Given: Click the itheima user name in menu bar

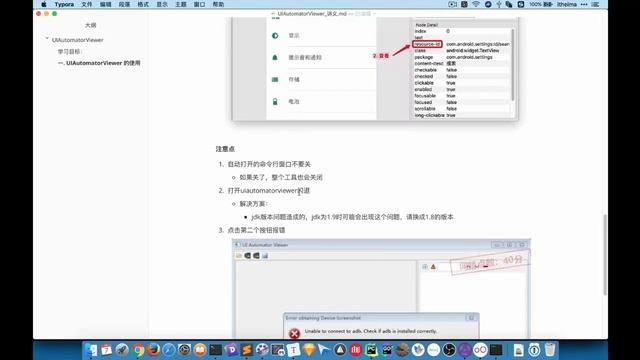Looking at the screenshot, I should coord(567,4).
